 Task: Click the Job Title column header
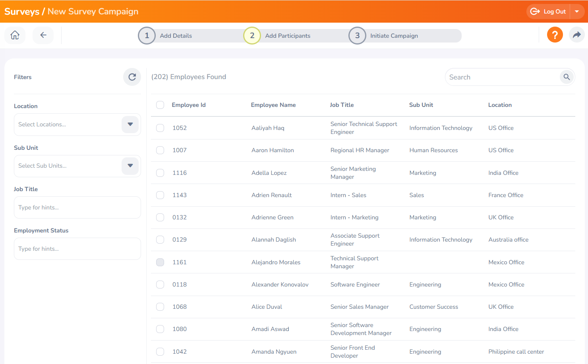342,105
